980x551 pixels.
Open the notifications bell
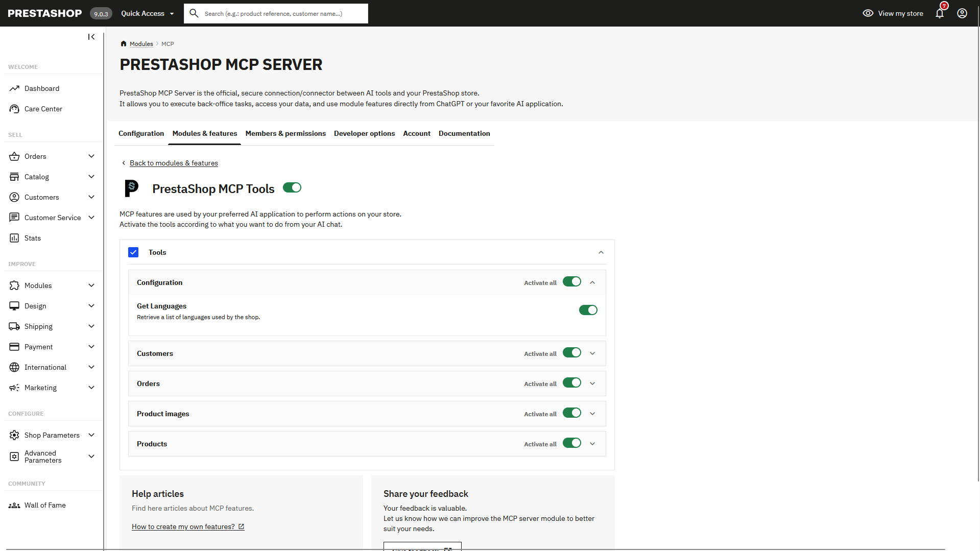pyautogui.click(x=940, y=13)
